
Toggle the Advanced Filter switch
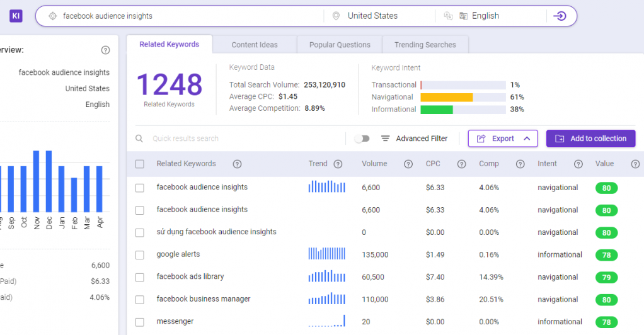pyautogui.click(x=362, y=139)
